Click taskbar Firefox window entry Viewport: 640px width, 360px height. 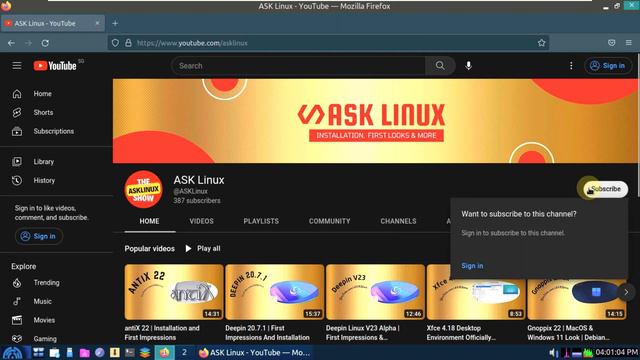[x=254, y=353]
